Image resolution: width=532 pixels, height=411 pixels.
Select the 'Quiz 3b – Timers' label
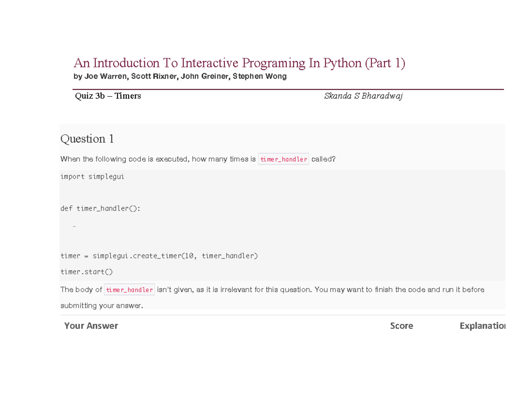(108, 96)
